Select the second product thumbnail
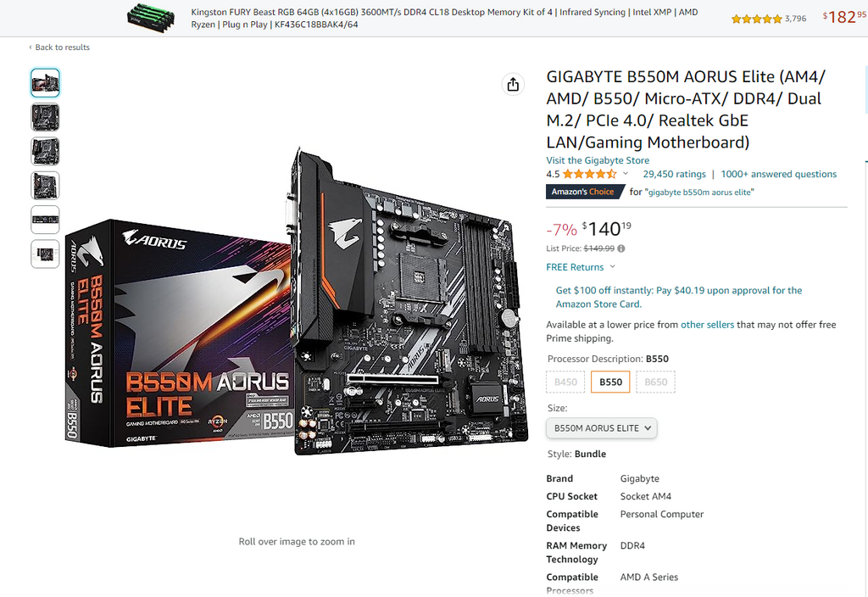 45,117
